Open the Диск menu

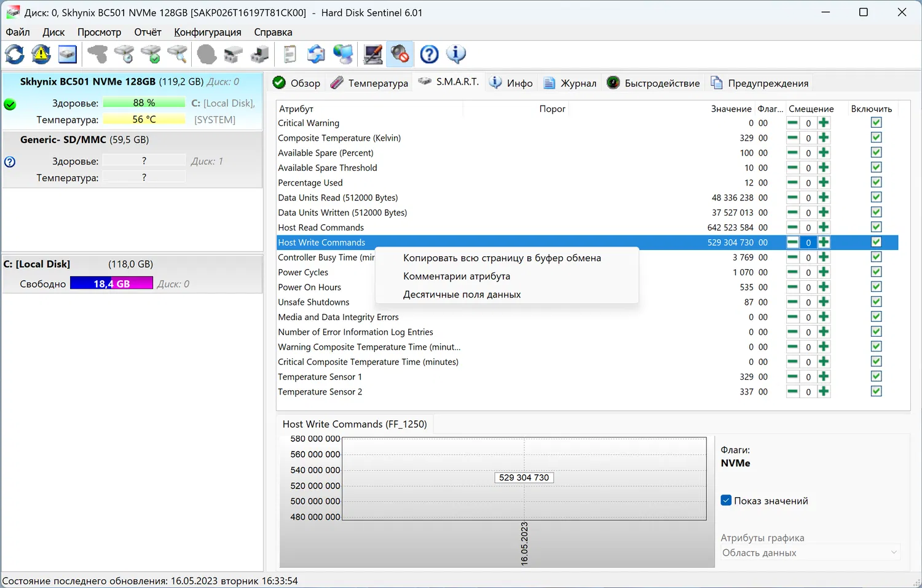(53, 32)
